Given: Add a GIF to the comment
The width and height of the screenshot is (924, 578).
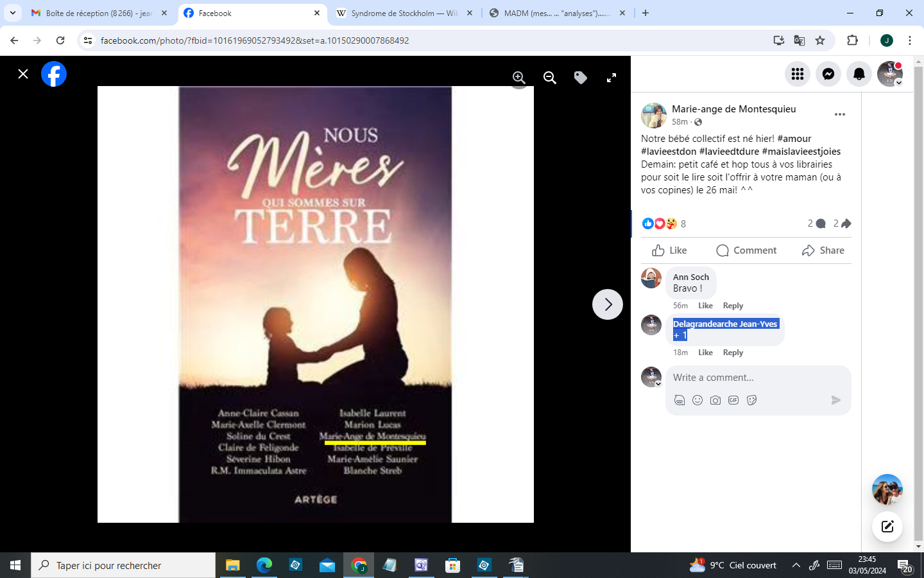Looking at the screenshot, I should tap(733, 400).
